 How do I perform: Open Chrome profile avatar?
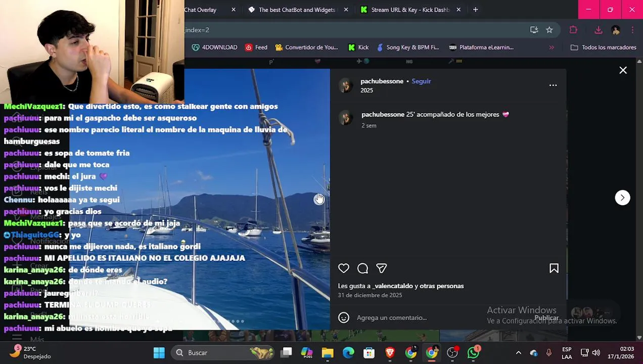[616, 30]
